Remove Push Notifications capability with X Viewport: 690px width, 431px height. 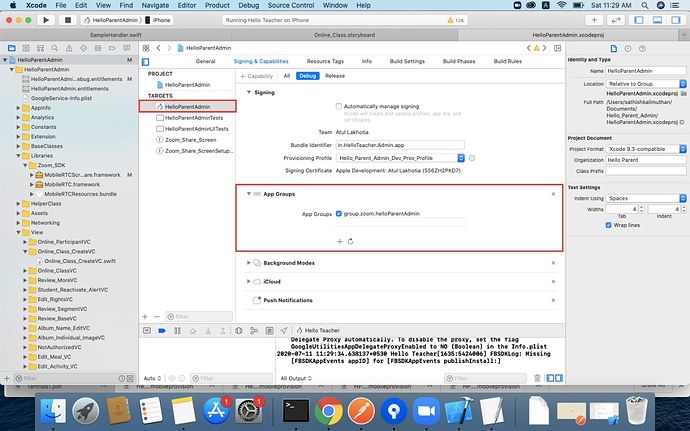click(x=553, y=300)
